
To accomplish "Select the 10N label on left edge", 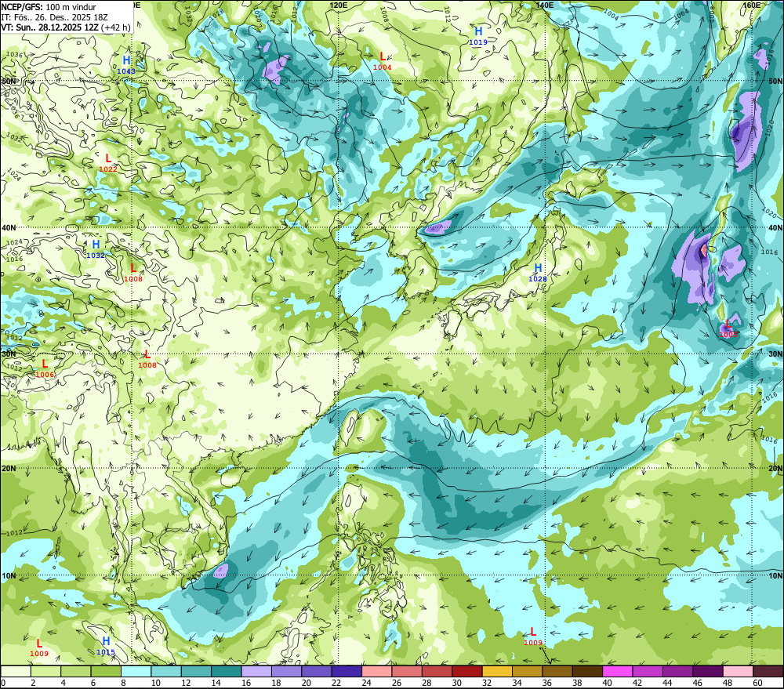I will pyautogui.click(x=9, y=576).
